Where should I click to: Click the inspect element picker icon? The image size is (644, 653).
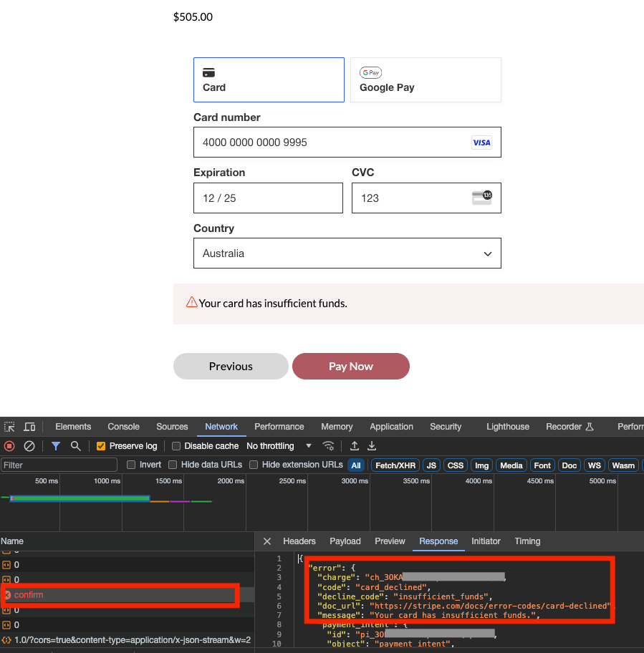(x=9, y=427)
